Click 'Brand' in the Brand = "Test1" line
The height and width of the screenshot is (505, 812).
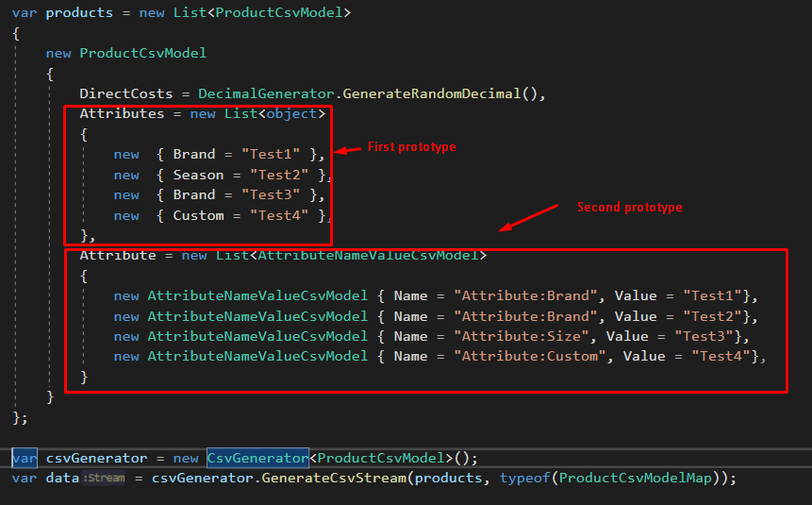(194, 155)
